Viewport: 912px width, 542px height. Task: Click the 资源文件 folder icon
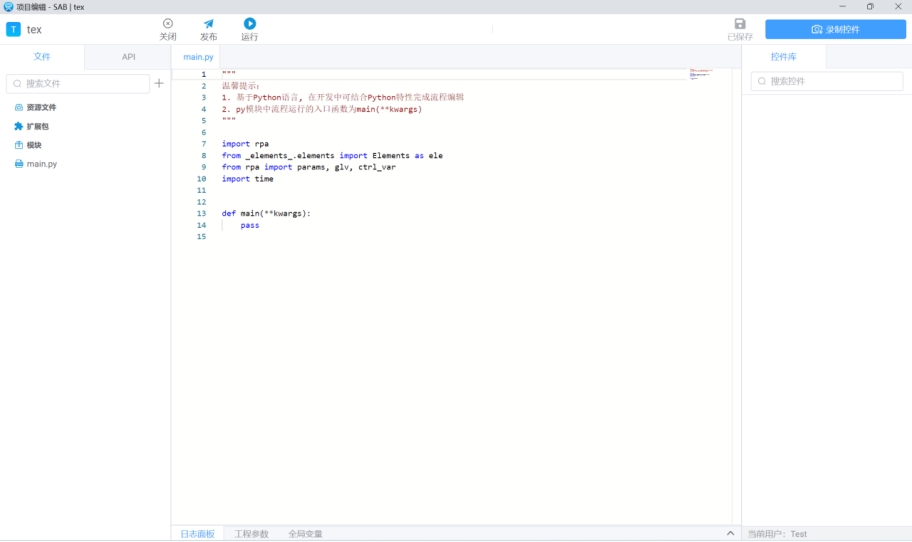(x=19, y=108)
